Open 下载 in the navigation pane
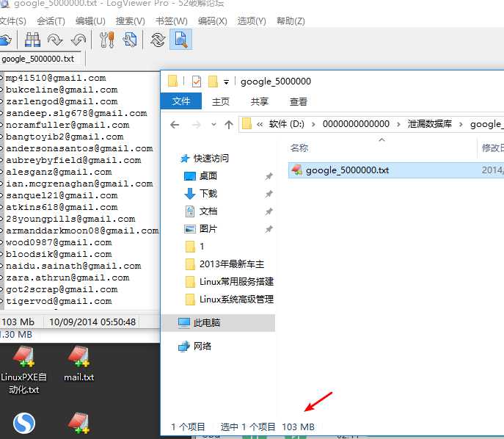 coord(208,194)
